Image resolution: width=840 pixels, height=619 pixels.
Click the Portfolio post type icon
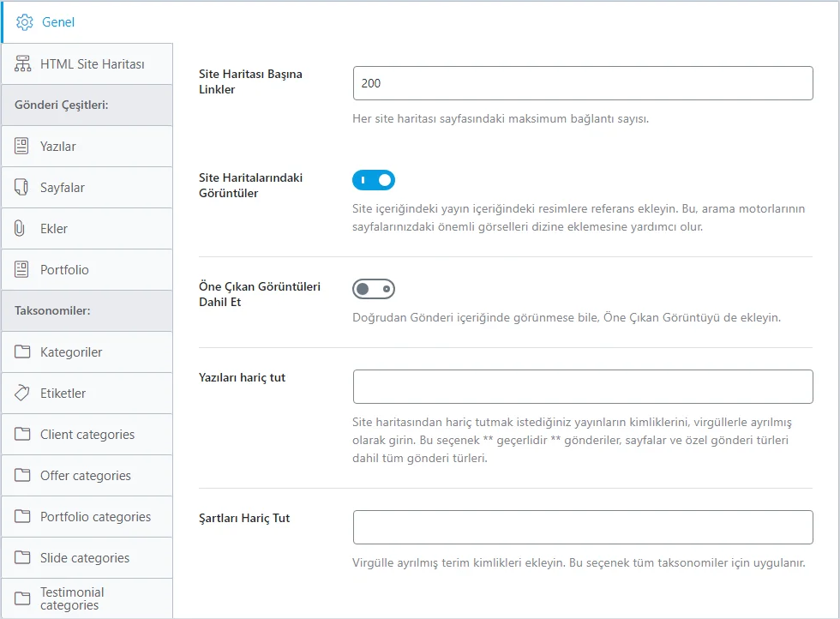pyautogui.click(x=21, y=269)
